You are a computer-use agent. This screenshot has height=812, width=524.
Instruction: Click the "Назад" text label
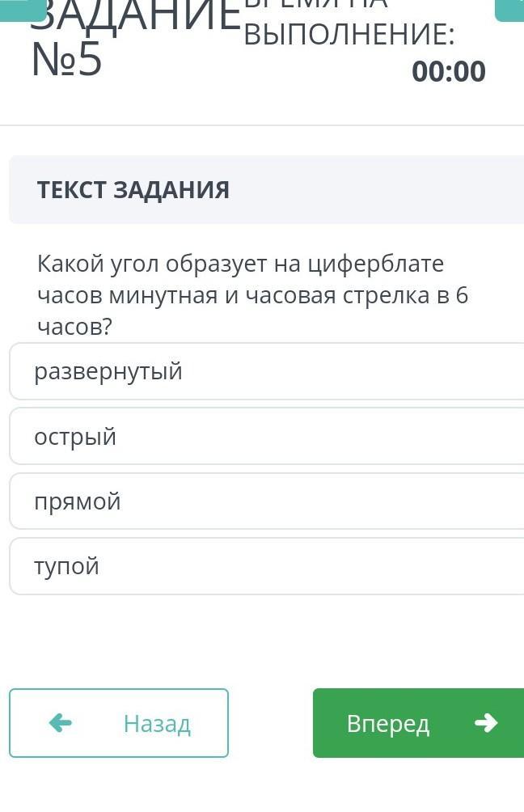157,723
